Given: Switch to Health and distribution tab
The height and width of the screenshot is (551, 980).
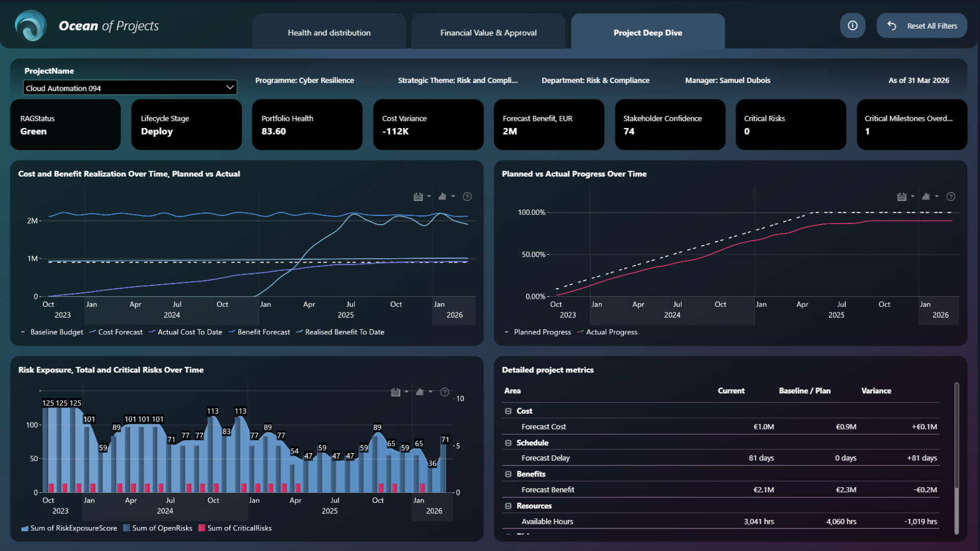Looking at the screenshot, I should tap(329, 32).
